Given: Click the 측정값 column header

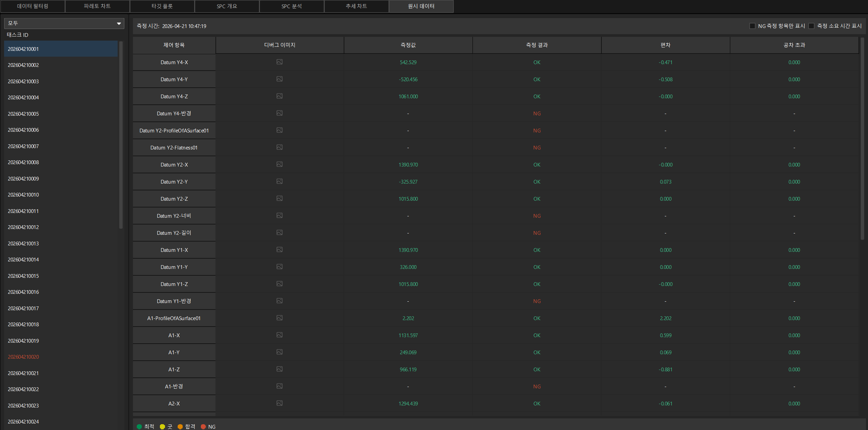Looking at the screenshot, I should click(x=408, y=45).
